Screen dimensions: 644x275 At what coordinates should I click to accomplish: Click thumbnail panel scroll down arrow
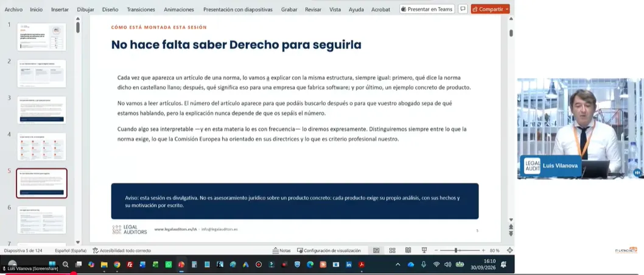point(78,243)
